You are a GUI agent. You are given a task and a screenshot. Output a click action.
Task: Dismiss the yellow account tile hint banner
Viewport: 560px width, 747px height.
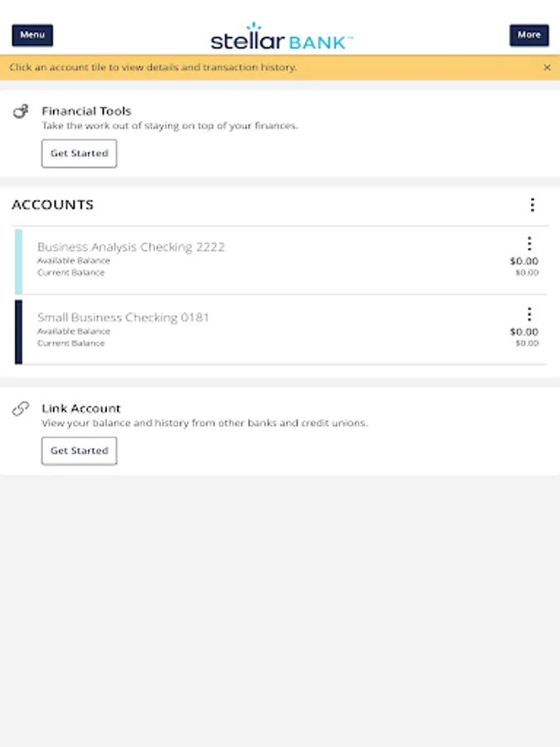tap(547, 67)
